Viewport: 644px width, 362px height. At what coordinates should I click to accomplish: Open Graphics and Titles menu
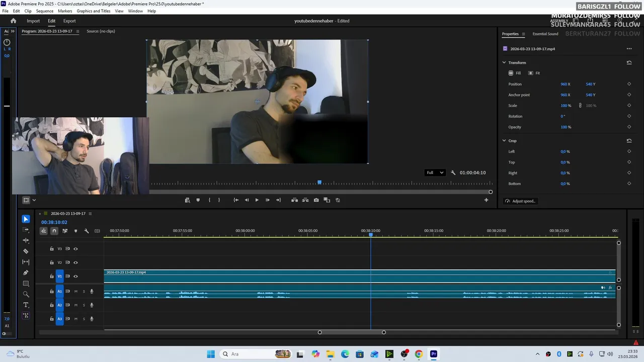click(x=94, y=11)
